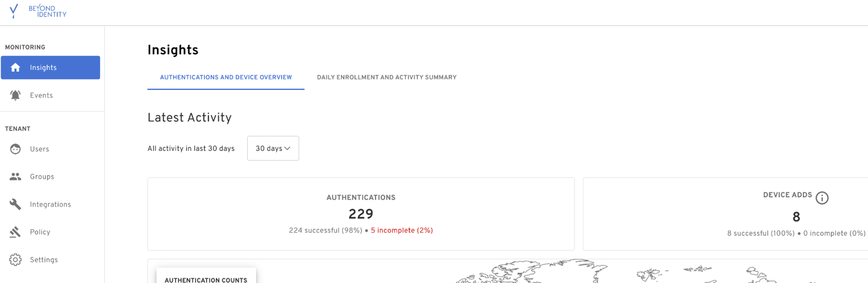Image resolution: width=868 pixels, height=283 pixels.
Task: Click the Beyond Identity brand text
Action: click(x=48, y=11)
